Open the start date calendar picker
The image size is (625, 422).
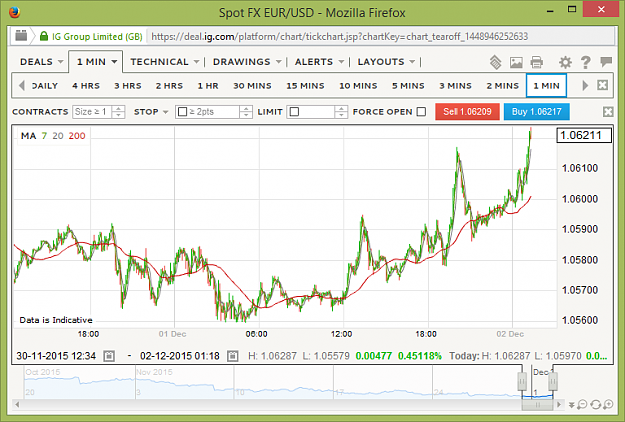109,356
